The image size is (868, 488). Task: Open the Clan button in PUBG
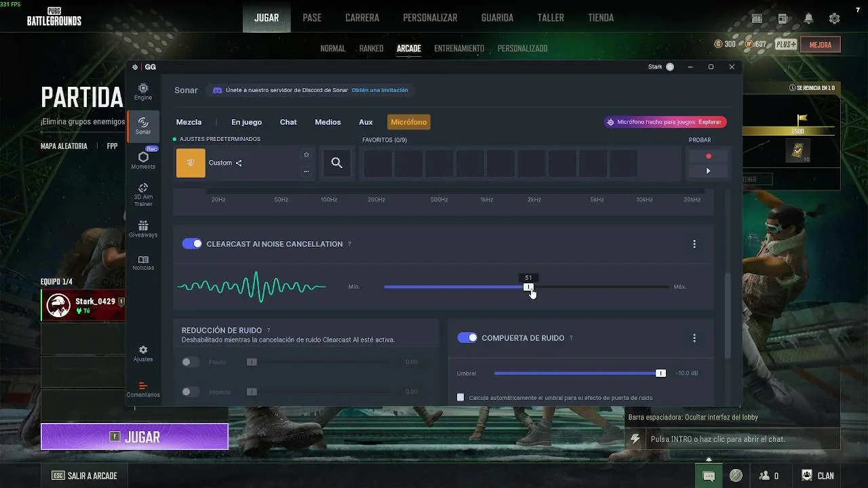click(x=818, y=476)
